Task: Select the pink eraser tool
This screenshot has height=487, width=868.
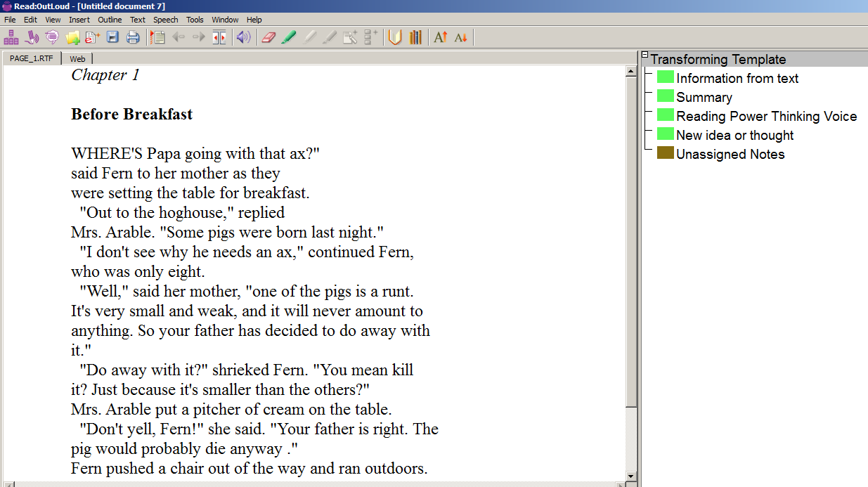Action: pyautogui.click(x=268, y=37)
